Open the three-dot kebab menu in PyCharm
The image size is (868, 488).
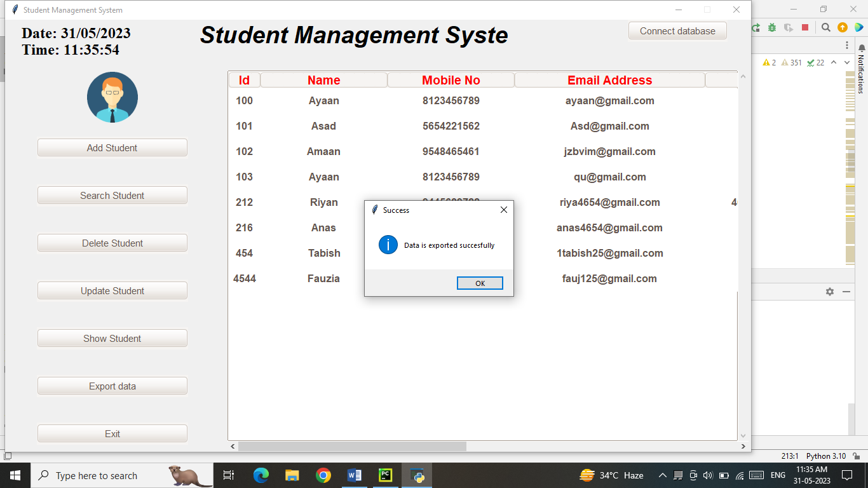click(847, 45)
